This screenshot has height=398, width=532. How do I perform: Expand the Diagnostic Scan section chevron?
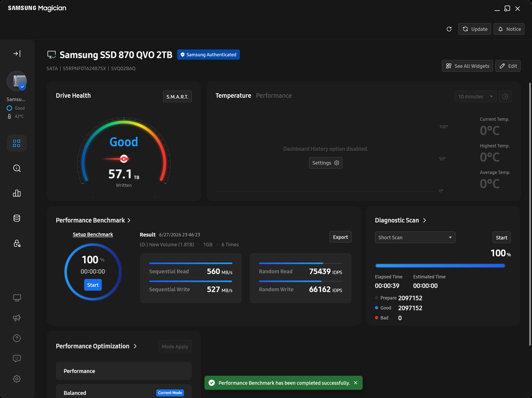(424, 220)
